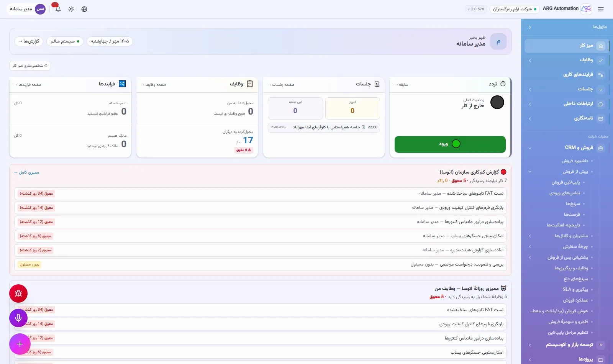Viewport: 613px width, 364px height.
Task: Click the 6 معوق overdue badge
Action: (244, 150)
